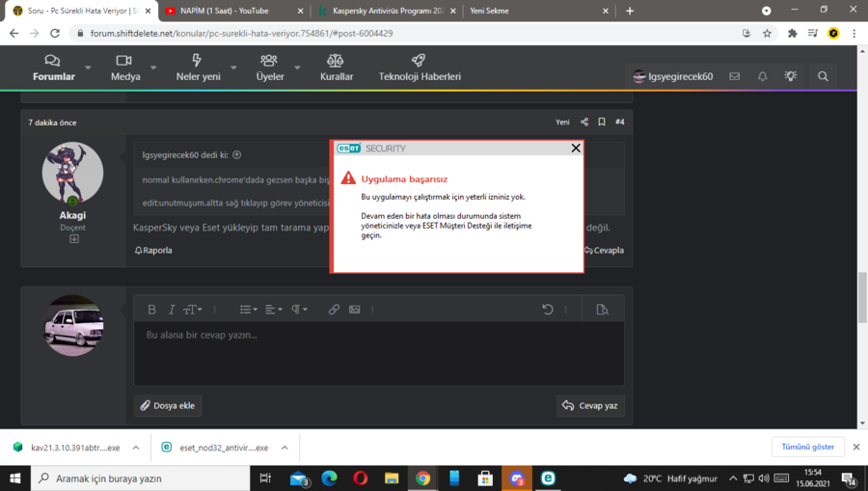The image size is (868, 491).
Task: Switch to the NAPİM YouTube tab
Action: pyautogui.click(x=233, y=11)
